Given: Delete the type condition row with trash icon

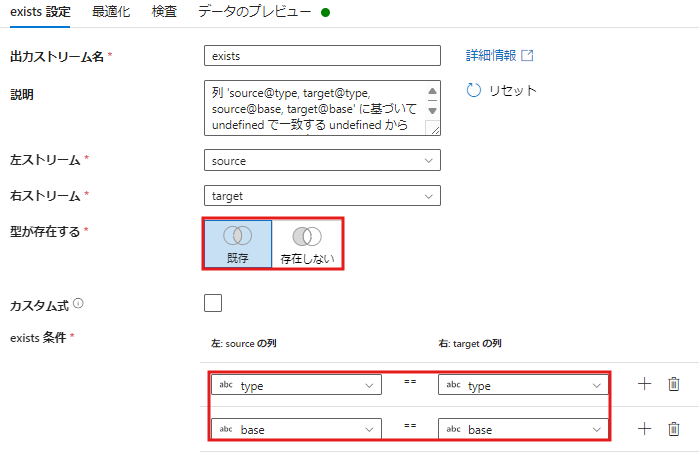Looking at the screenshot, I should tap(674, 384).
